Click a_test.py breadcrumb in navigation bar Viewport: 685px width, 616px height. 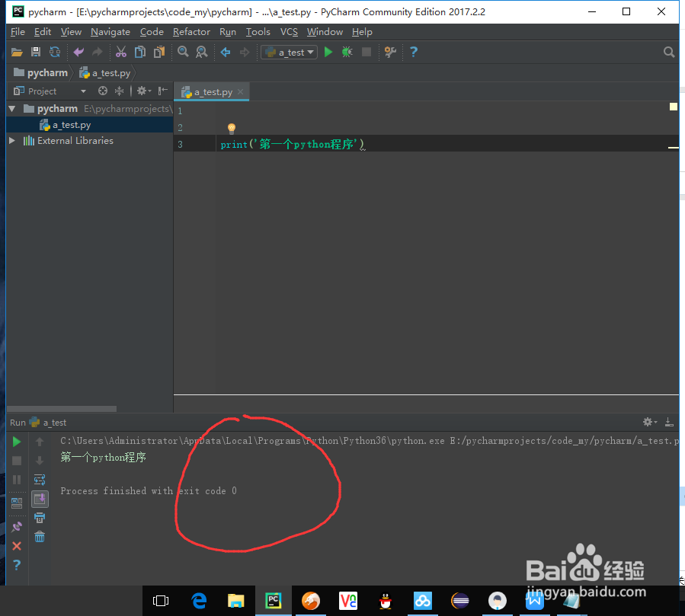click(x=105, y=73)
